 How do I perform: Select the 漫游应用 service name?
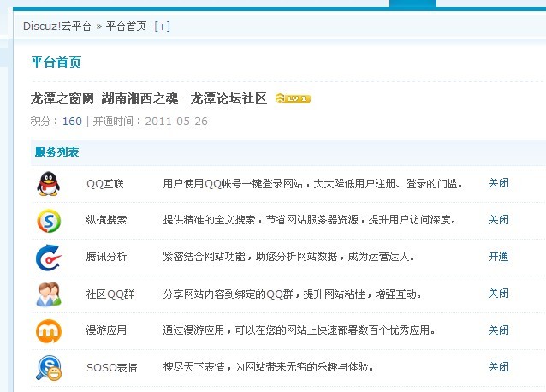click(107, 330)
